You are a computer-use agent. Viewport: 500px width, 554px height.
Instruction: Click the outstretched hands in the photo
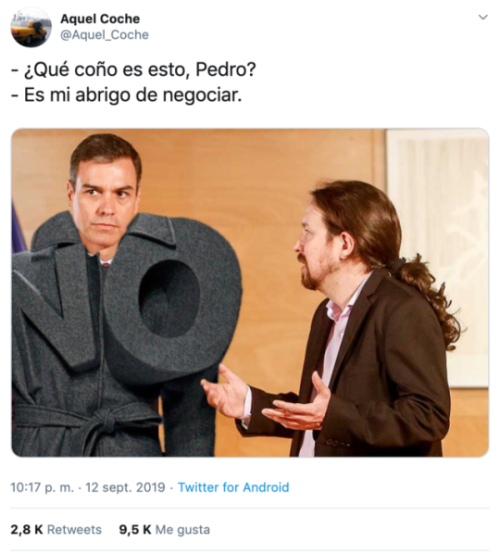[265, 399]
